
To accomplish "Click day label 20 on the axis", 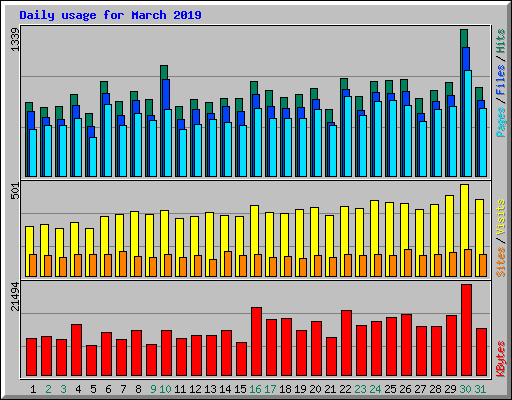I will point(315,389).
